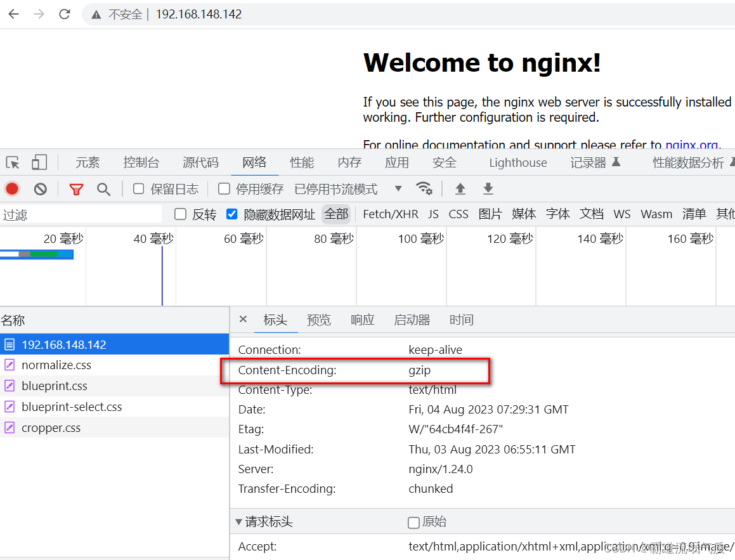The image size is (735, 560).
Task: Expand the overflow tab menu arrow
Action: pyautogui.click(x=398, y=188)
